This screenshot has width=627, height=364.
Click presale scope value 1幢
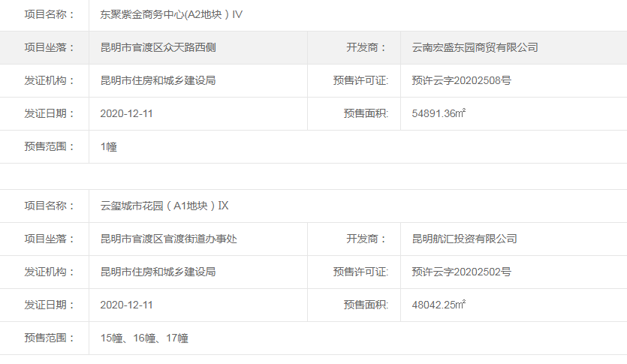108,147
